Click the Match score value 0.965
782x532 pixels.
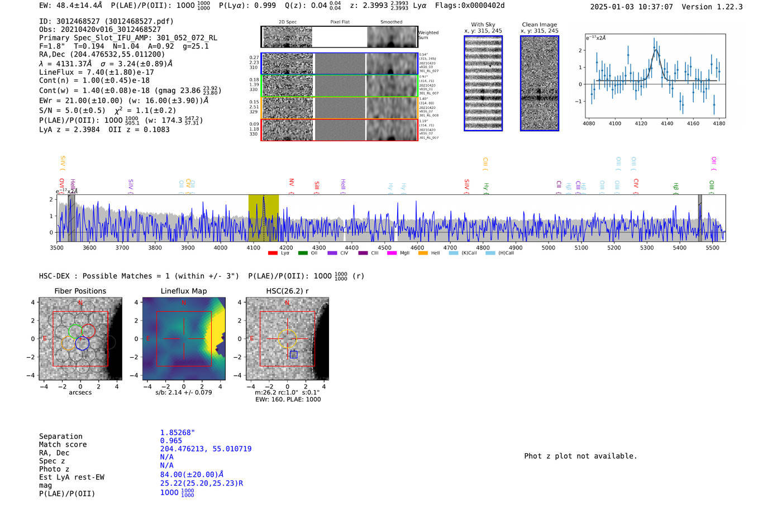171,441
